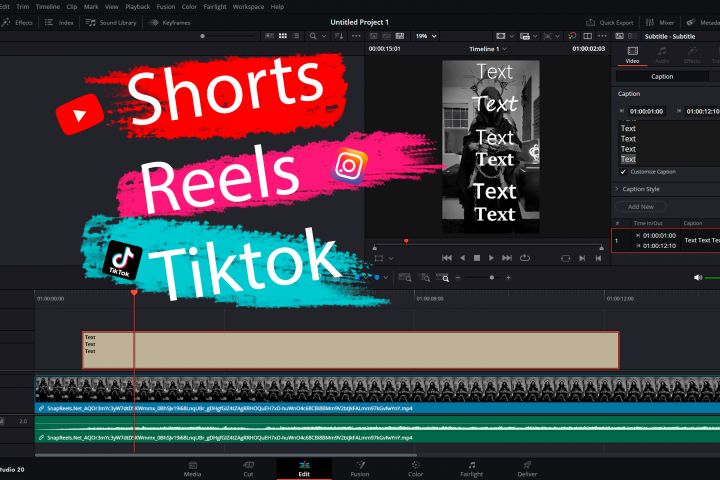Switch media pool to thumbnail grid view
This screenshot has height=480, width=720.
(x=283, y=36)
